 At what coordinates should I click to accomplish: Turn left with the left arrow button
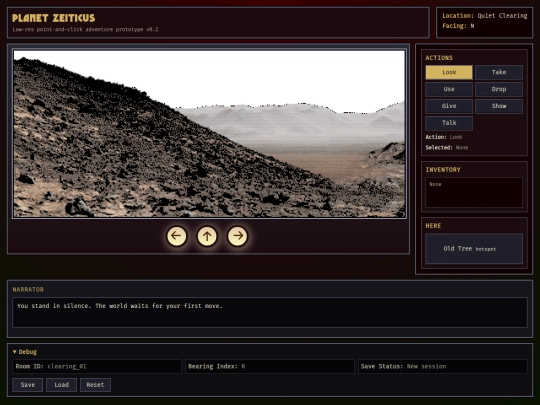tap(176, 236)
